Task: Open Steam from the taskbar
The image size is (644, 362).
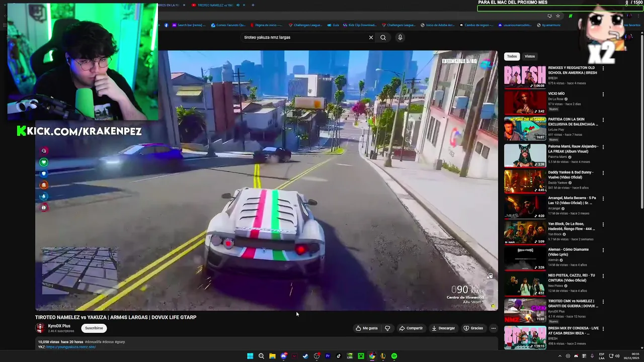Action: tap(305, 356)
